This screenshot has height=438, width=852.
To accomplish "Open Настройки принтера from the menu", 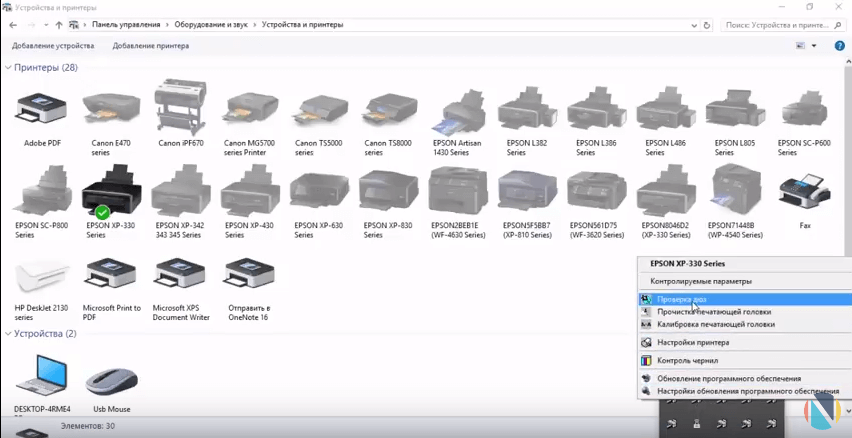I will coord(745,343).
